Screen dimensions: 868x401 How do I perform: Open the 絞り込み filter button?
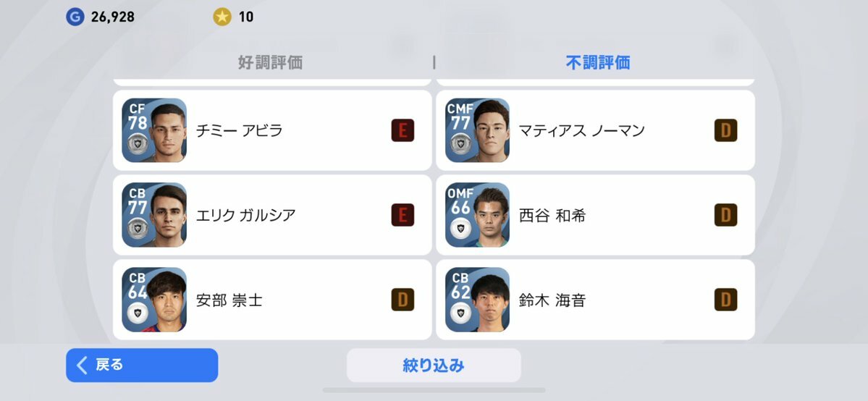pos(434,365)
